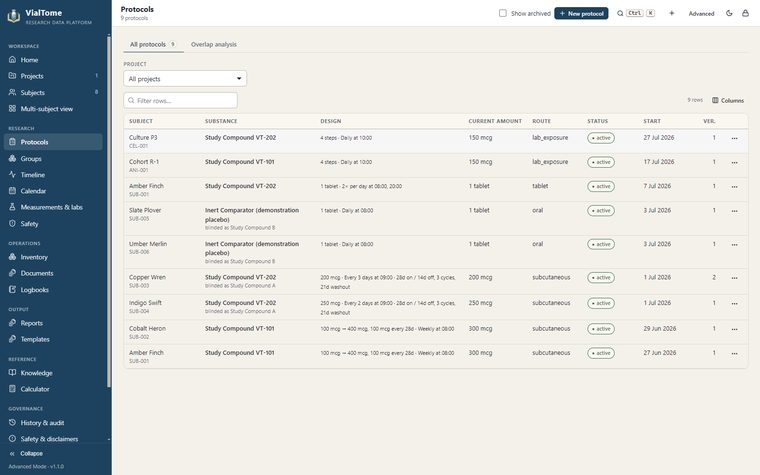Open Subjects page
This screenshot has height=475, width=760.
(53, 93)
